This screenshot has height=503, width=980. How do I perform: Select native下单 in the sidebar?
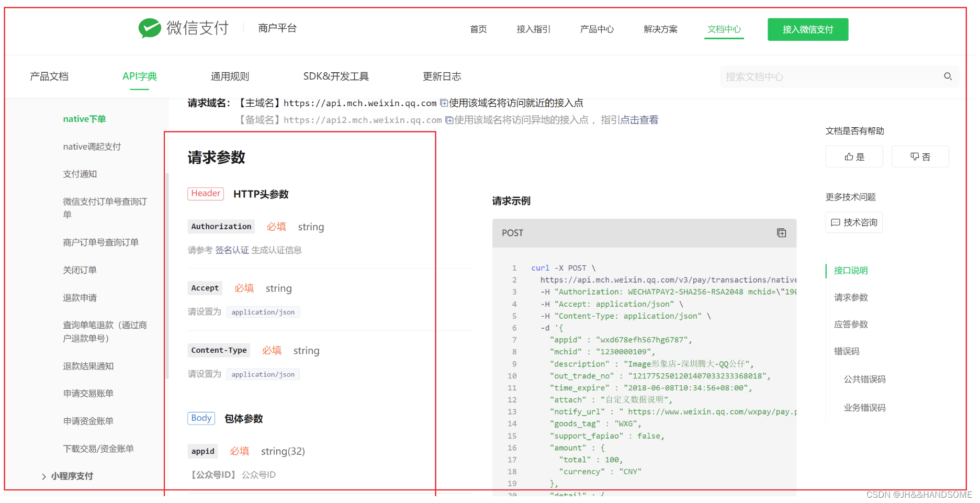pos(84,119)
